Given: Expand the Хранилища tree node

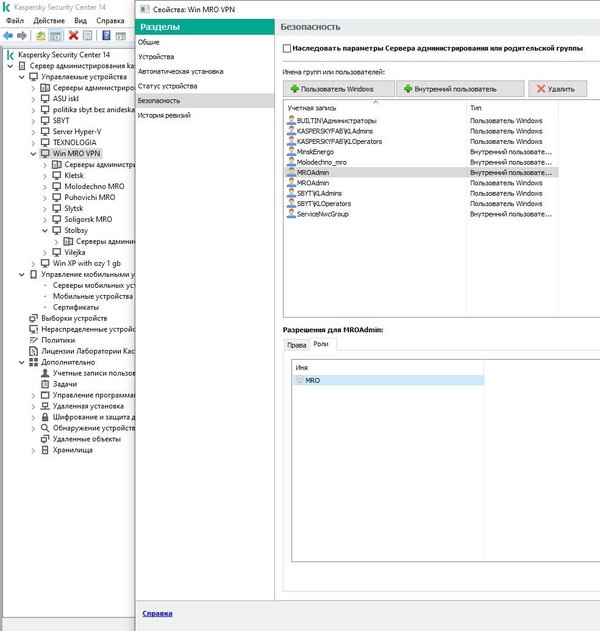Looking at the screenshot, I should (33, 450).
